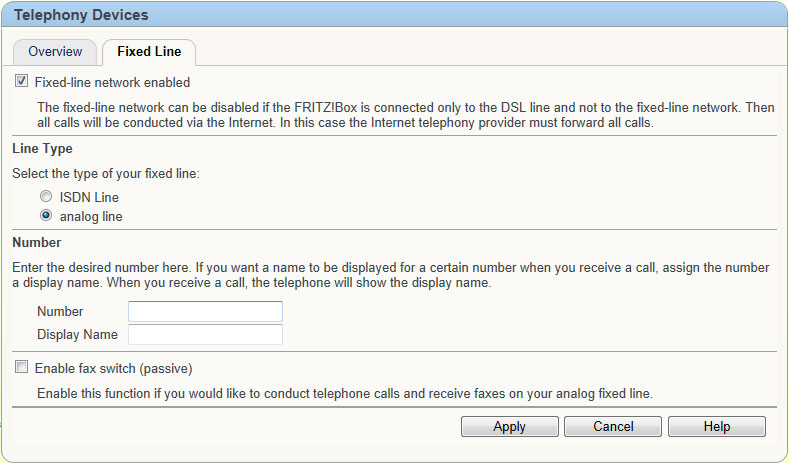Viewport: 789px width, 463px height.
Task: Switch to the Overview tab
Action: pos(55,52)
